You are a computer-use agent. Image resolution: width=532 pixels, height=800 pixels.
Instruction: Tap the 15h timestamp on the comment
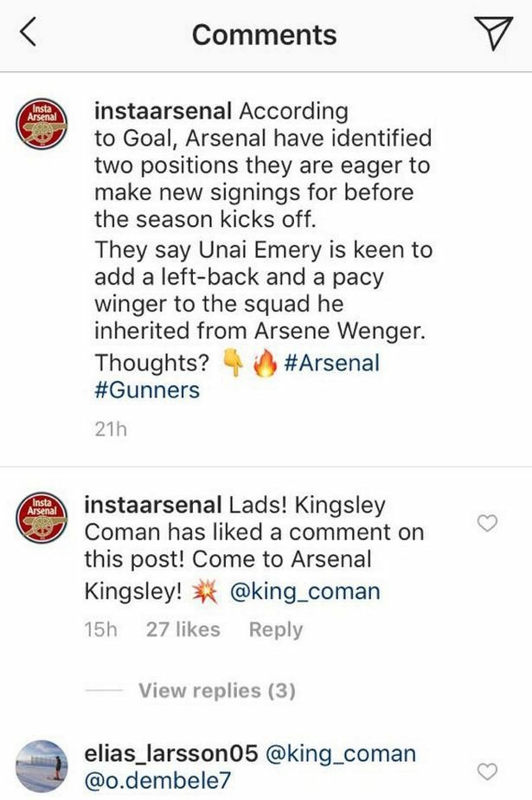click(x=104, y=630)
